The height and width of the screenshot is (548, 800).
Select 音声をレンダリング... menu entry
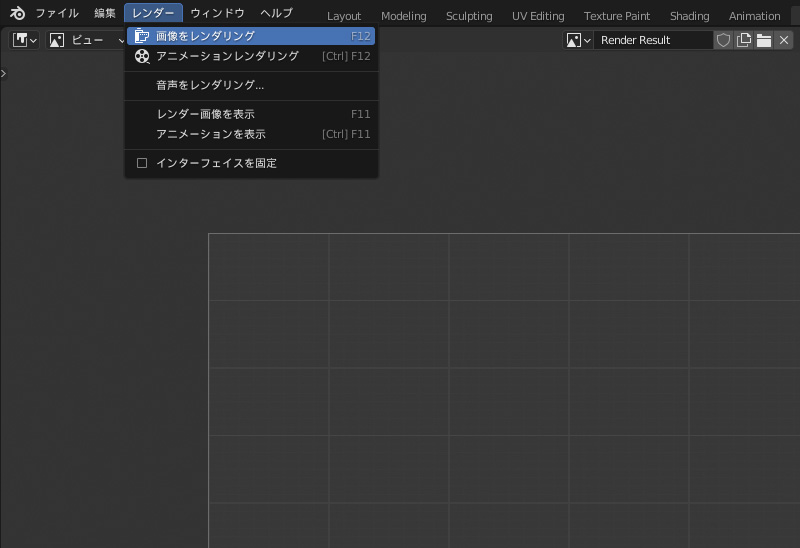(210, 85)
